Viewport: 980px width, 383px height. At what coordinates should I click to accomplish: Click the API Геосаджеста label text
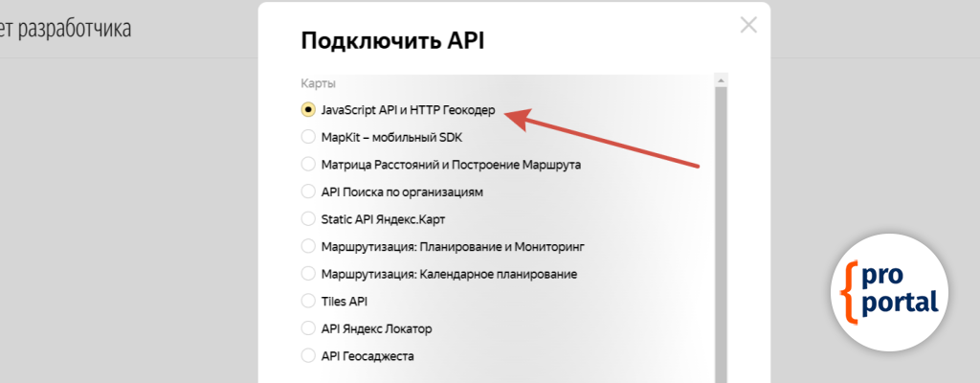(367, 356)
